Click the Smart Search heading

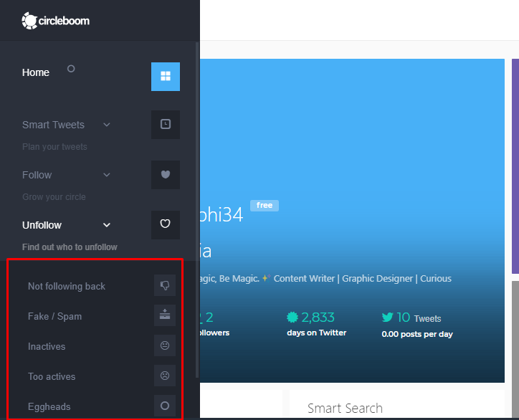pos(345,408)
